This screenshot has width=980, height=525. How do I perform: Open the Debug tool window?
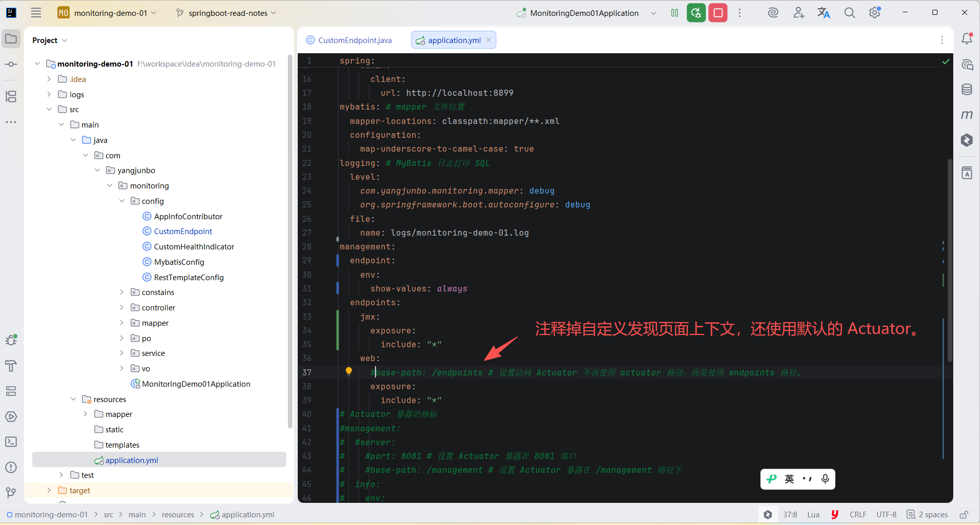(11, 340)
